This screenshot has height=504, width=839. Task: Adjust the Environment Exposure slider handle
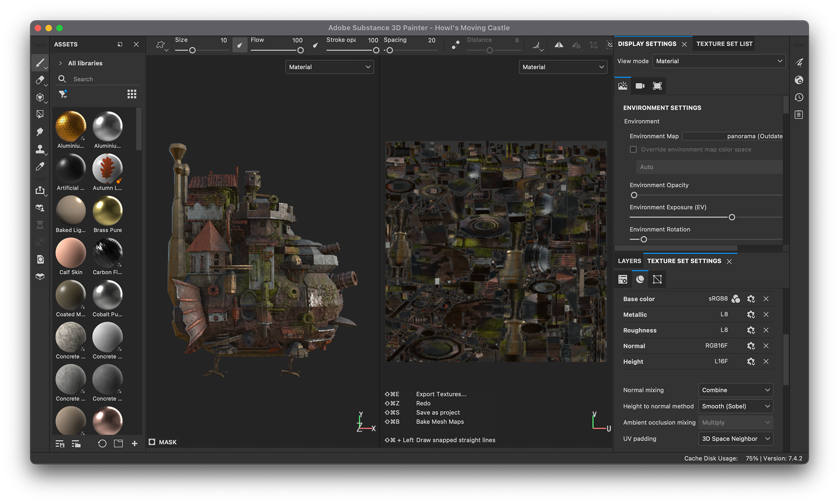(x=732, y=217)
